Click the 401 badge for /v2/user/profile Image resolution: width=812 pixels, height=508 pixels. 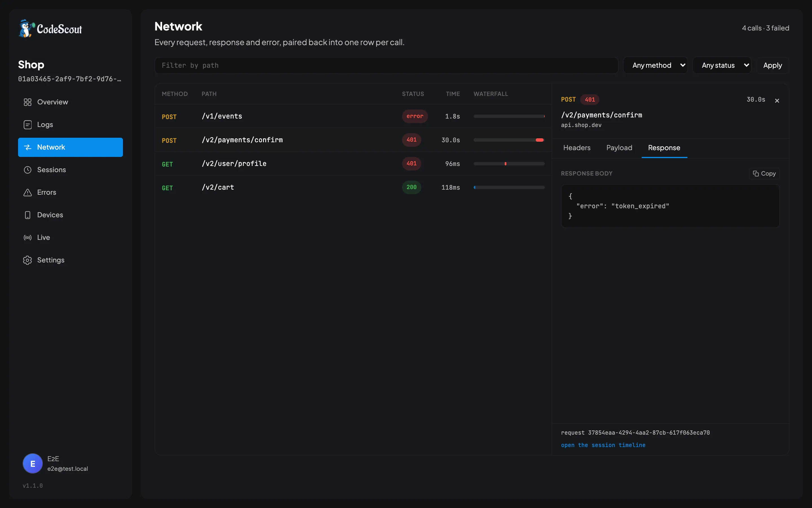click(411, 164)
